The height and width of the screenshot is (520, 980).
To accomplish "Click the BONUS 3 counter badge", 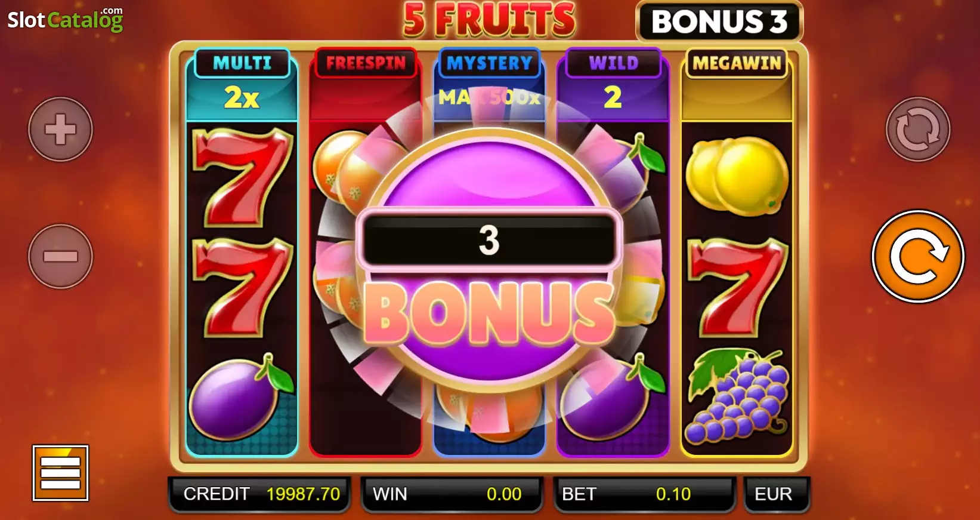I will (x=719, y=21).
